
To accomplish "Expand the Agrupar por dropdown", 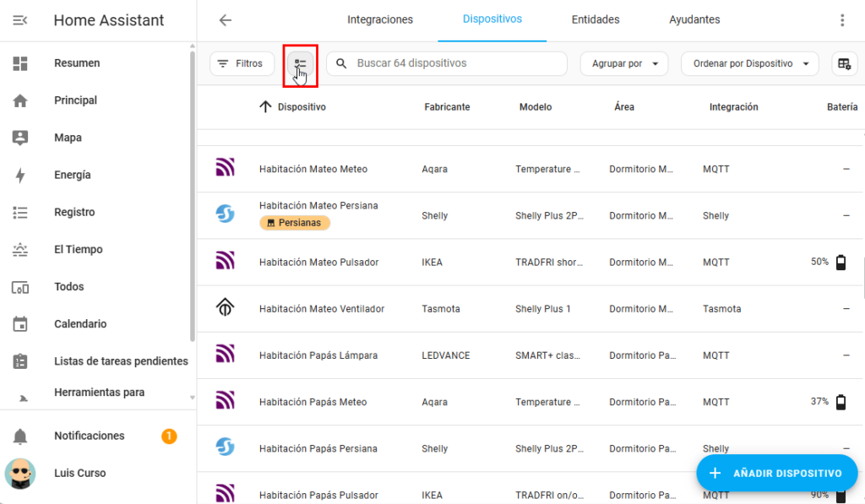I will (x=624, y=64).
